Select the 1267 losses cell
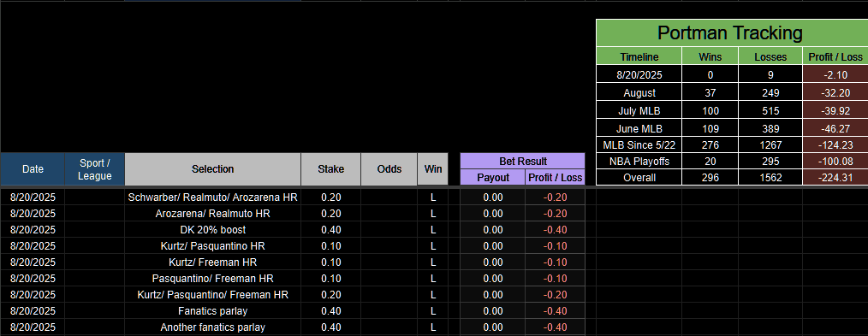 click(x=770, y=145)
